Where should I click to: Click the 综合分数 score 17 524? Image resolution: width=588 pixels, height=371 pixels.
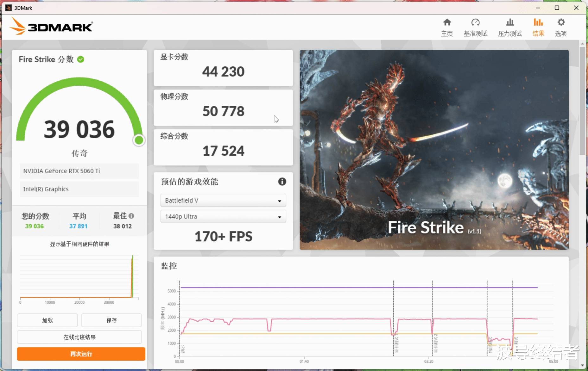tap(223, 151)
